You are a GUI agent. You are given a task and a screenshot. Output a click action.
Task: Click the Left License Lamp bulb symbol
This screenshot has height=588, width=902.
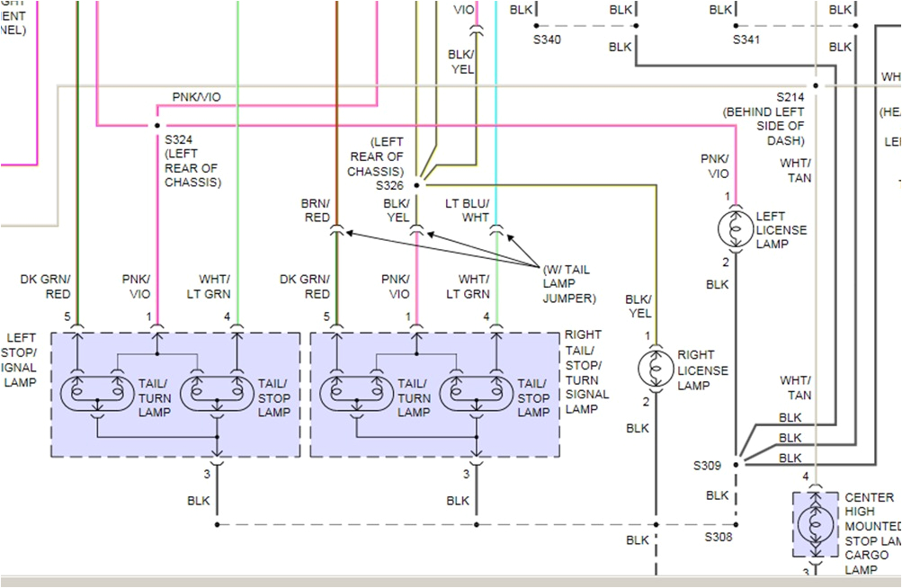[736, 229]
